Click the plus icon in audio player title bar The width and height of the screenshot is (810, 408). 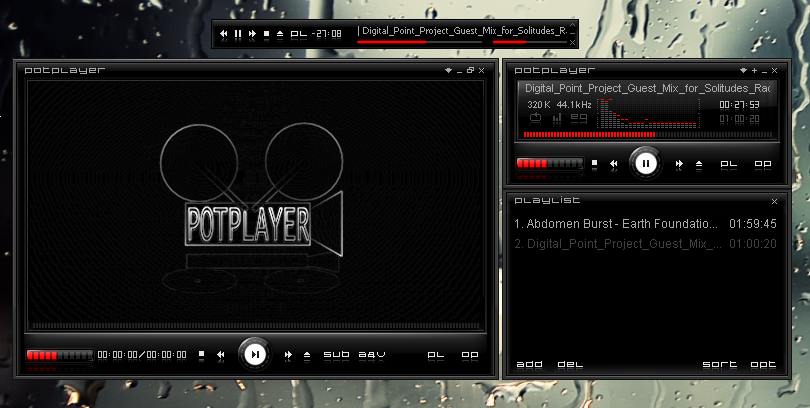[x=754, y=70]
